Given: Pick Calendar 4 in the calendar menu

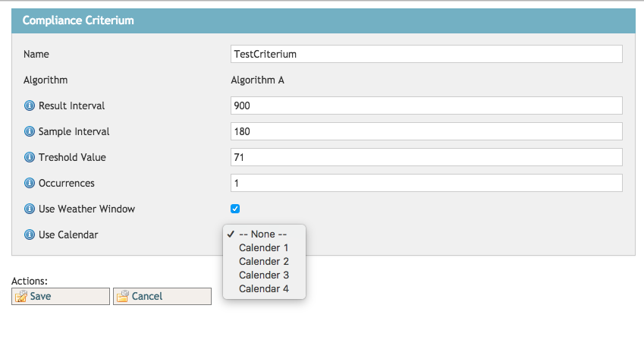Looking at the screenshot, I should [263, 289].
